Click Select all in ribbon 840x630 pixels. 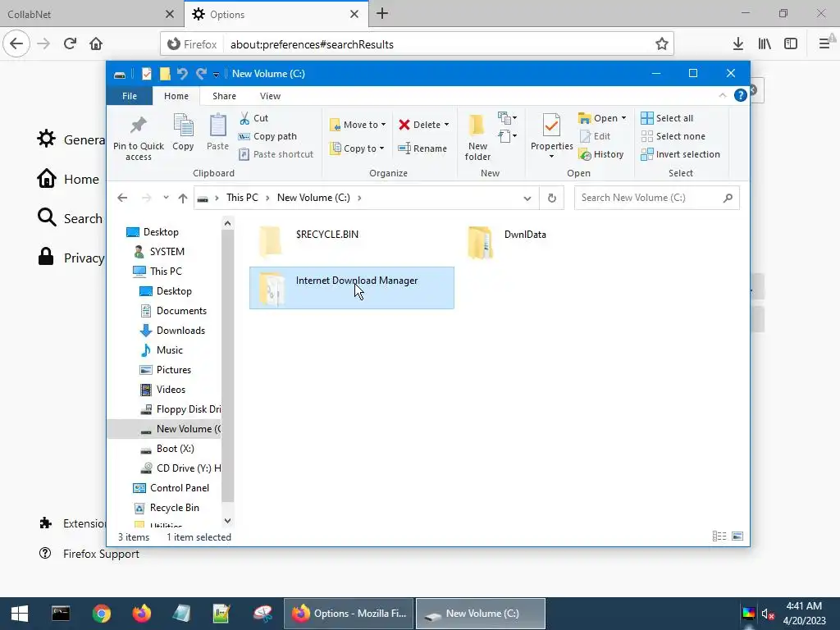(x=667, y=118)
